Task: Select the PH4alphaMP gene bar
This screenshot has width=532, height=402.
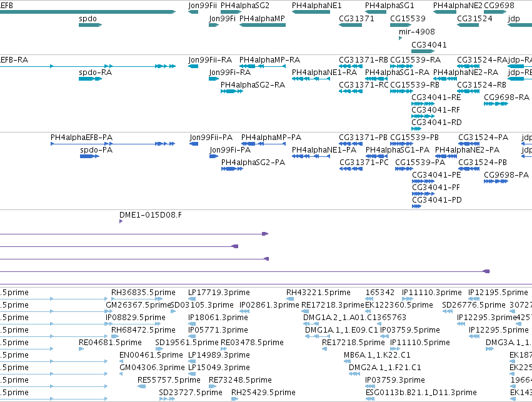Action: (x=263, y=25)
